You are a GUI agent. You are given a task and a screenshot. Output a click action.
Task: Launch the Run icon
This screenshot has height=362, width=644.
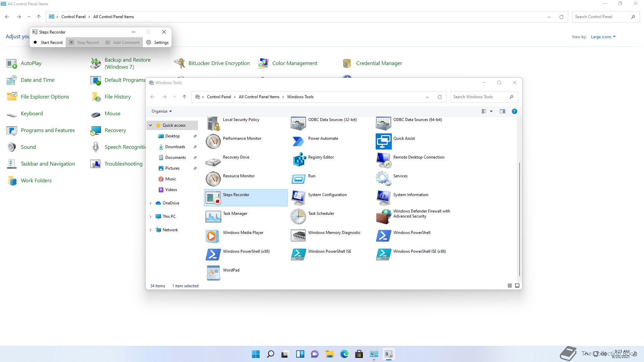pyautogui.click(x=298, y=179)
